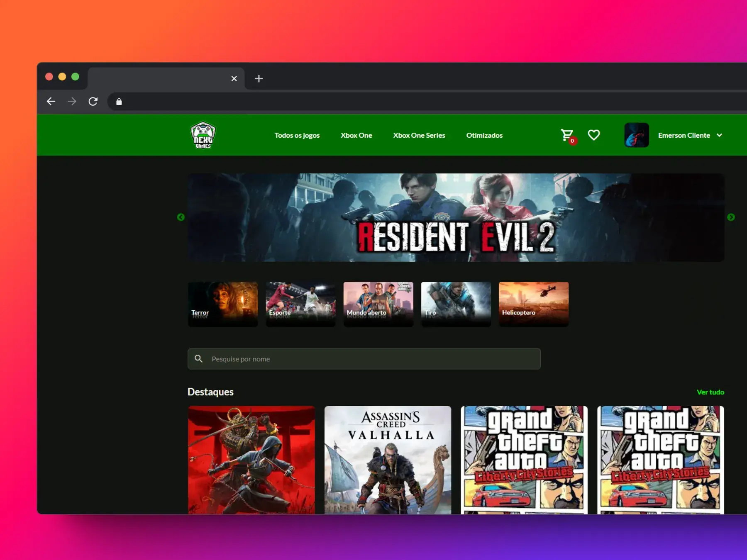Open a new browser tab
Image resolution: width=747 pixels, height=560 pixels.
[259, 78]
